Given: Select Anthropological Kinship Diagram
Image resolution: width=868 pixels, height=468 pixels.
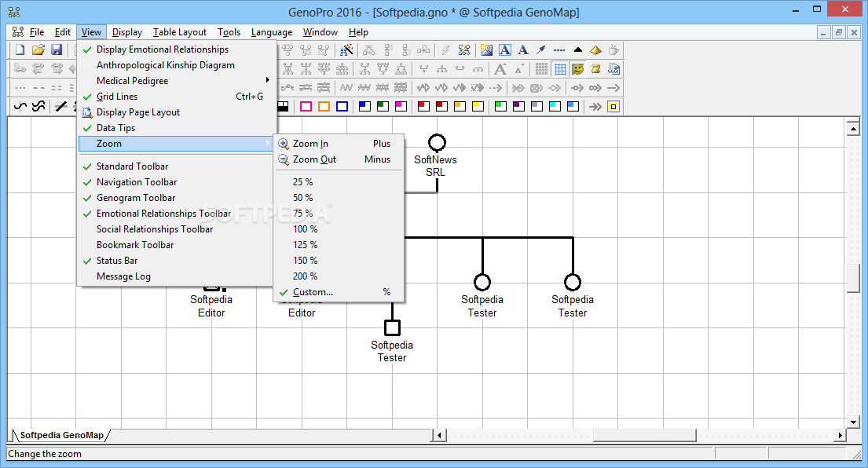Looking at the screenshot, I should [177, 65].
